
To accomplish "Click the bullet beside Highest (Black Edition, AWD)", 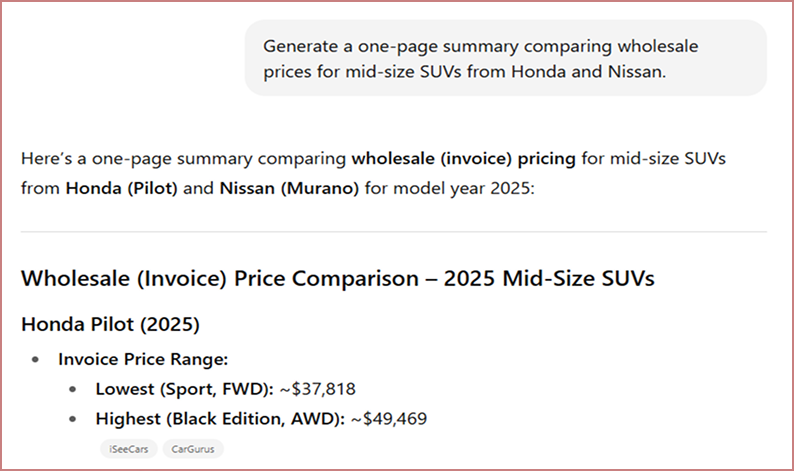I will 74,419.
